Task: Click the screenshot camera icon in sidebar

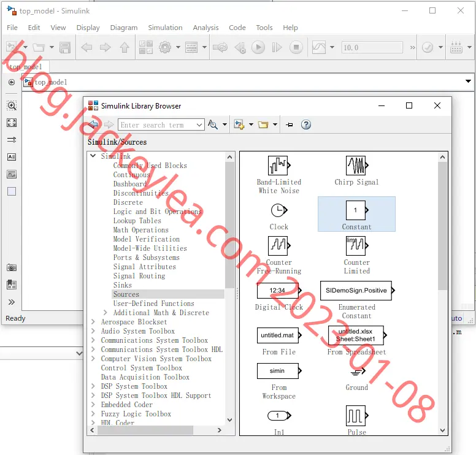Action: (12, 267)
